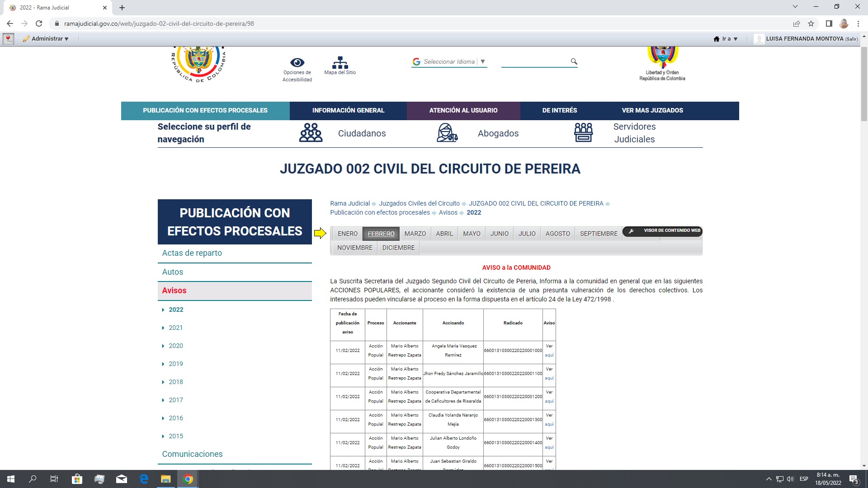Screen dimensions: 868x488
Task: Open Visor de Contenido Web button
Action: [662, 230]
